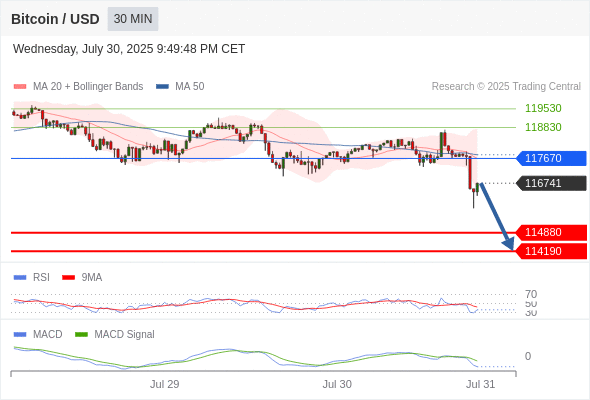This screenshot has height=400, width=590.
Task: Click the red 114880 support price tag
Action: pos(551,233)
